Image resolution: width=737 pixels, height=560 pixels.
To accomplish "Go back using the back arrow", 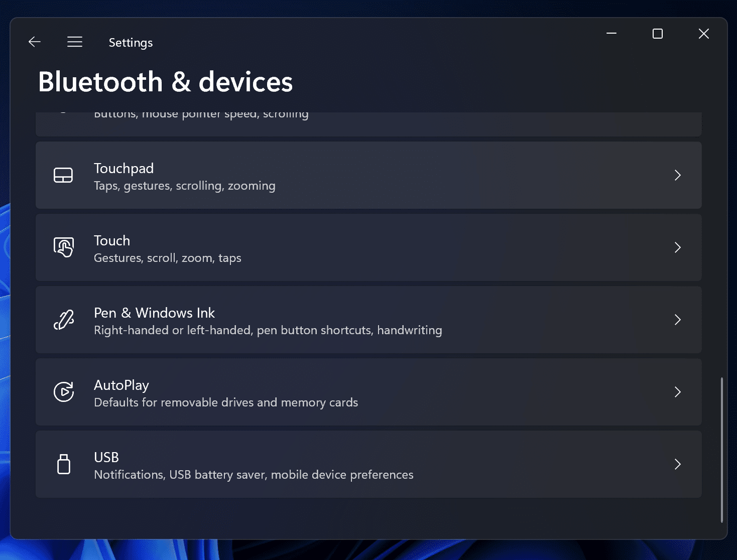I will coord(35,42).
